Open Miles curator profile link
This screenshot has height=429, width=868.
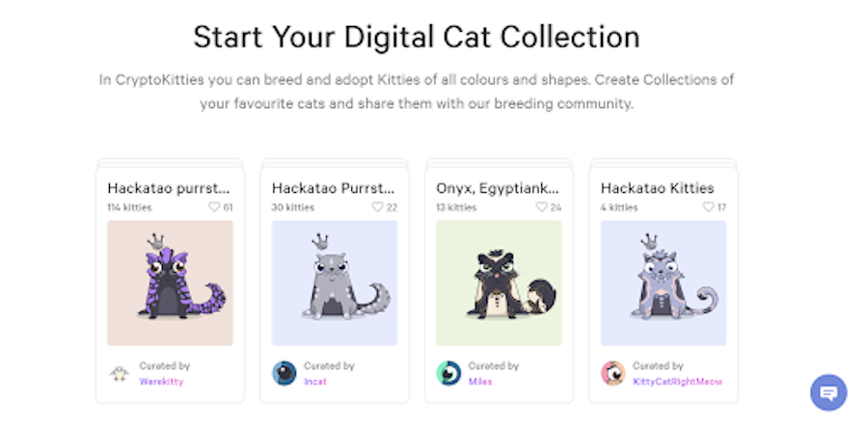tap(480, 382)
